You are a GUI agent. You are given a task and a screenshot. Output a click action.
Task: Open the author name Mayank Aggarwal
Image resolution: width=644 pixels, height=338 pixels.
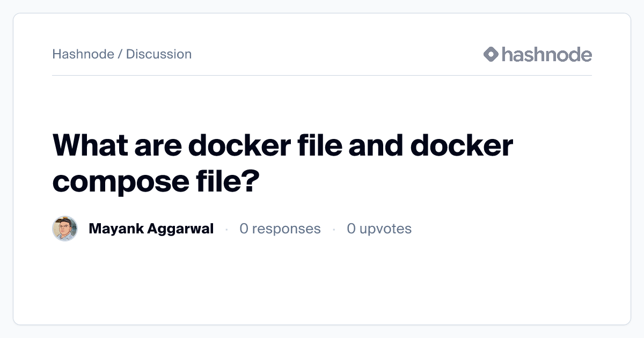[151, 229]
